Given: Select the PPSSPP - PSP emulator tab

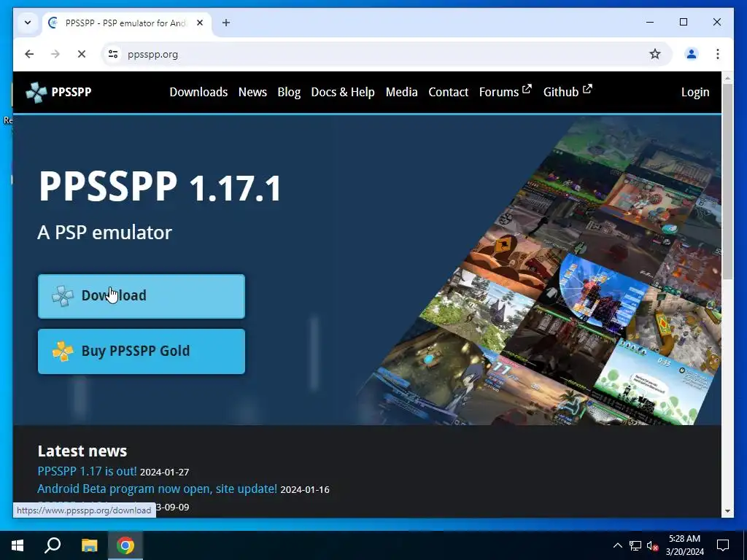Looking at the screenshot, I should [127, 23].
